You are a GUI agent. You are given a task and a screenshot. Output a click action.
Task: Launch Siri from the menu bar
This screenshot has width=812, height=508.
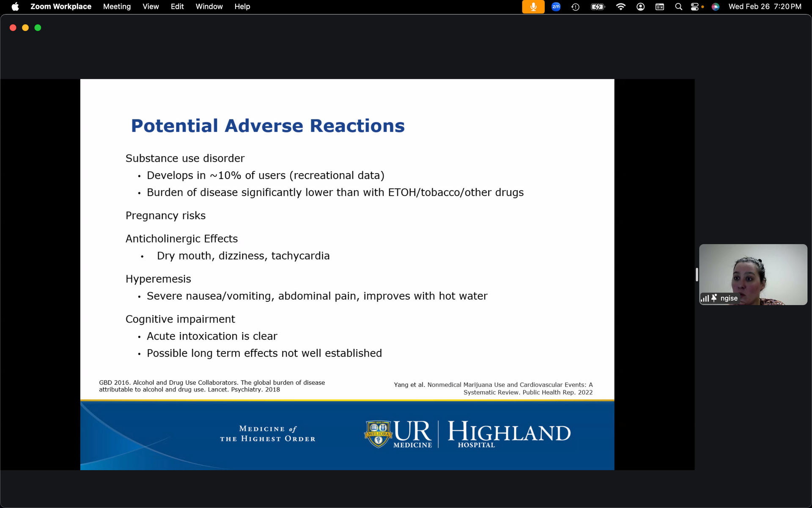[x=715, y=7]
